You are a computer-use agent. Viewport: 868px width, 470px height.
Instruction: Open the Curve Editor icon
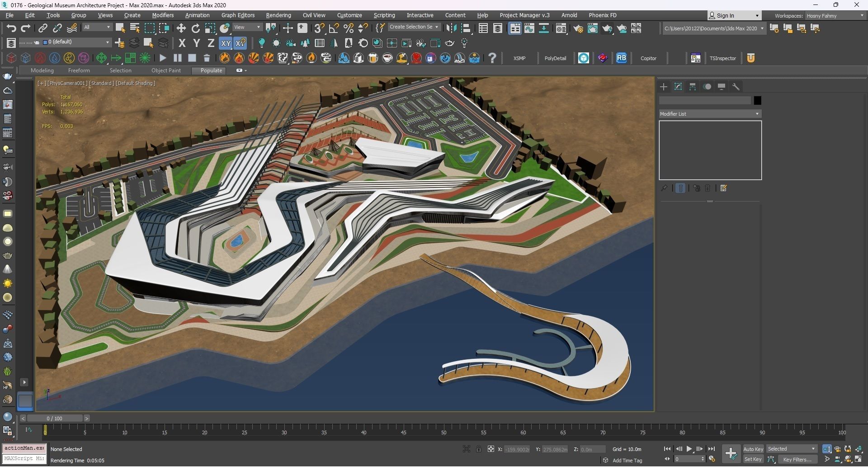click(529, 28)
